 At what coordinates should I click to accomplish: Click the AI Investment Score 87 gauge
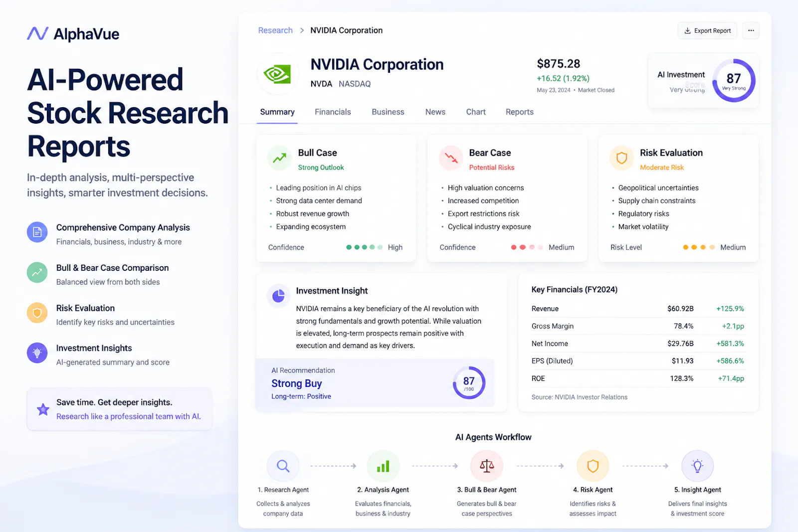(x=733, y=80)
